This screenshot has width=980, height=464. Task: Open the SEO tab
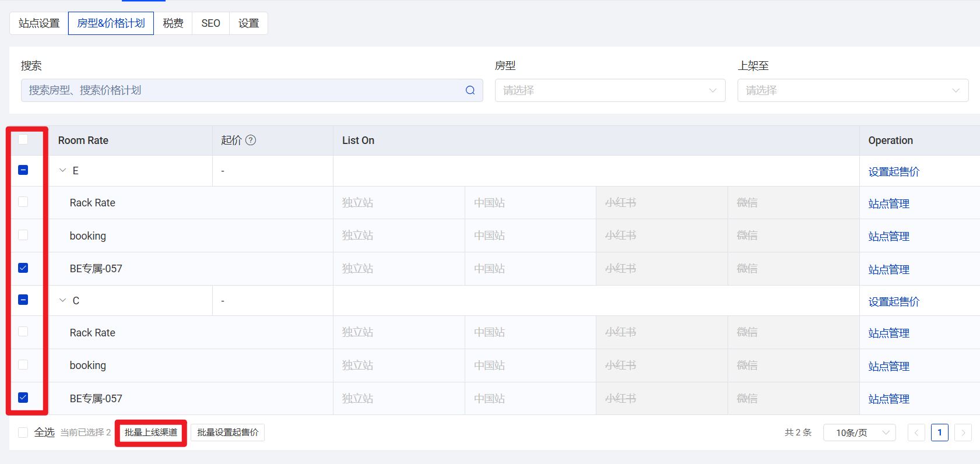[210, 23]
